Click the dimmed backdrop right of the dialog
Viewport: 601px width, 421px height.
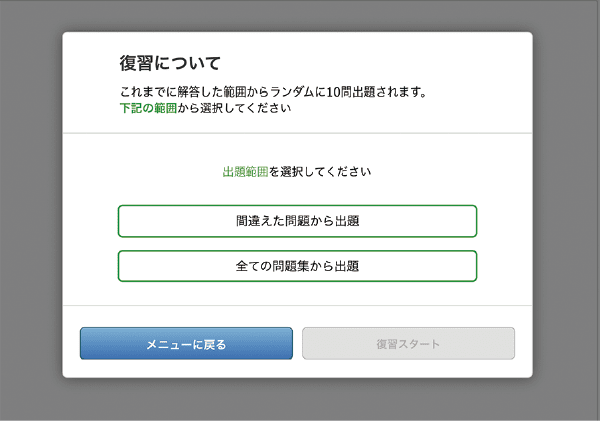click(x=567, y=210)
